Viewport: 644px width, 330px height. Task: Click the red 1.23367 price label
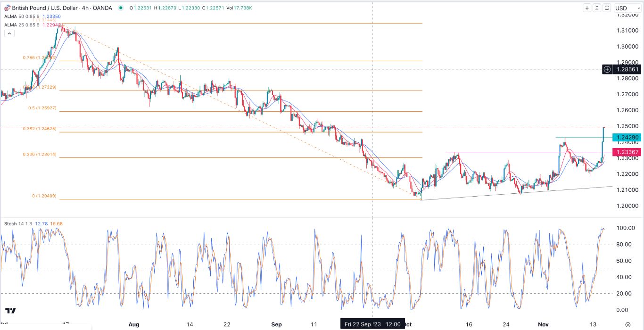[626, 152]
